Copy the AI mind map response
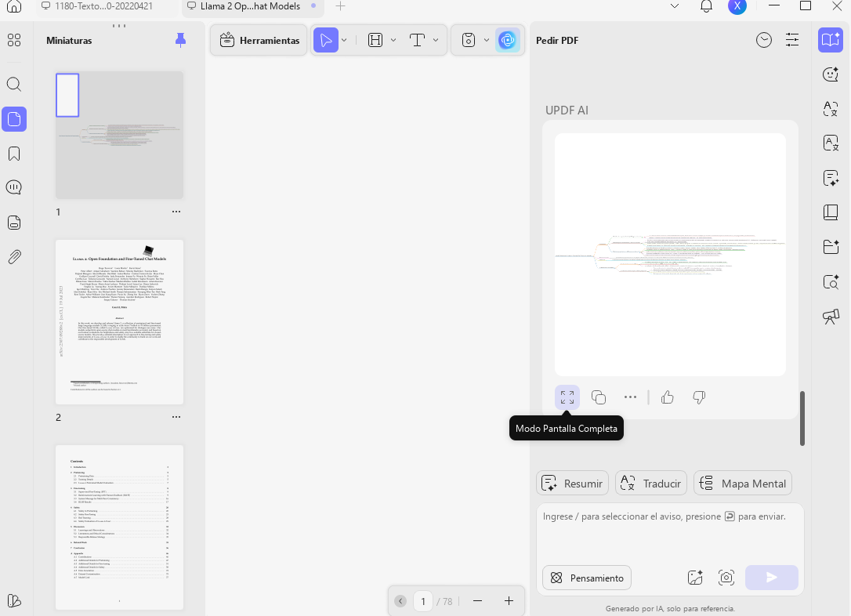Screen dimensions: 851x616 (x=599, y=397)
